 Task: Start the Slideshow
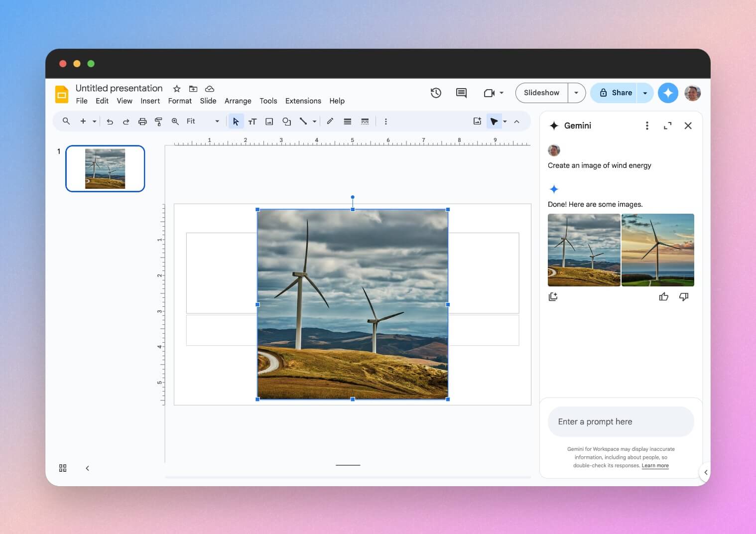click(x=541, y=93)
